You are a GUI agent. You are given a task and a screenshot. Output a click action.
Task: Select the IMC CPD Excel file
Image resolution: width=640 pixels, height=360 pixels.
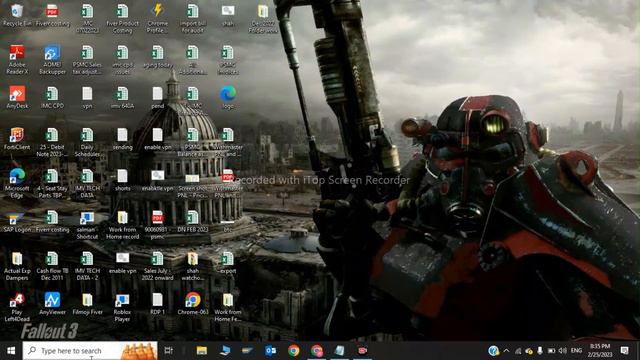point(52,97)
